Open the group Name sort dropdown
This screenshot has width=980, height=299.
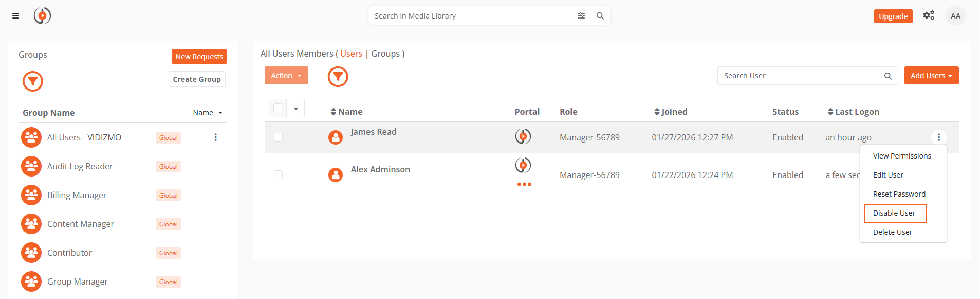[208, 113]
